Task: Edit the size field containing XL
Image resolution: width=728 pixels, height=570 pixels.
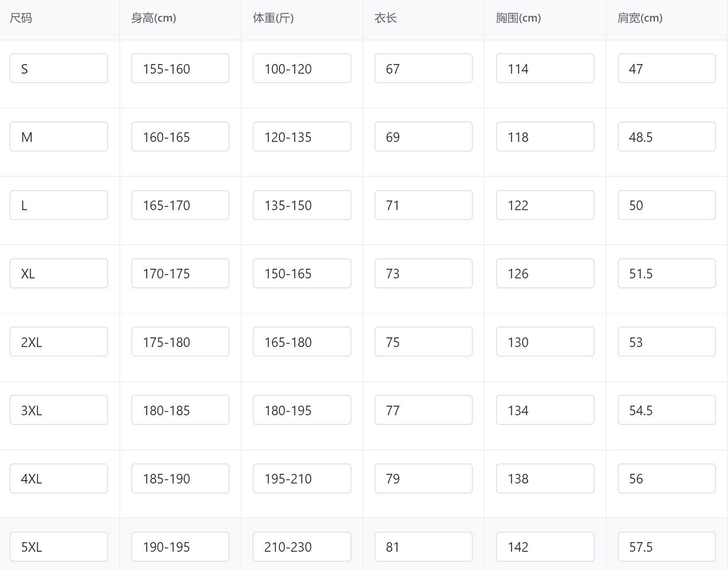Action: pos(59,273)
